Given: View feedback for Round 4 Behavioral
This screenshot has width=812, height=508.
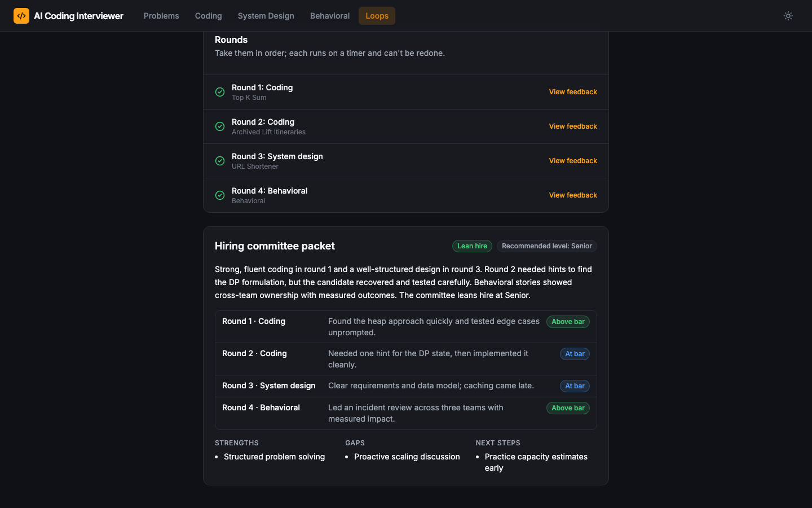Looking at the screenshot, I should coord(573,195).
